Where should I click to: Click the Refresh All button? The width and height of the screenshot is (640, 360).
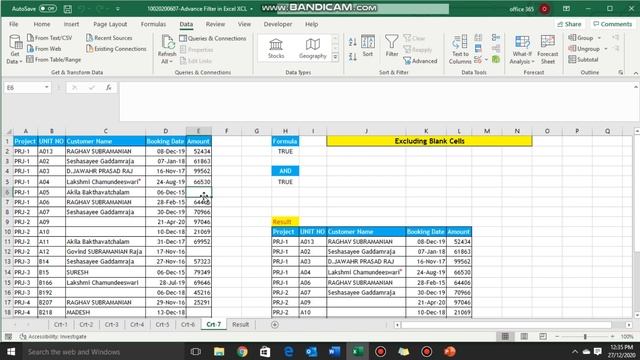[x=167, y=49]
